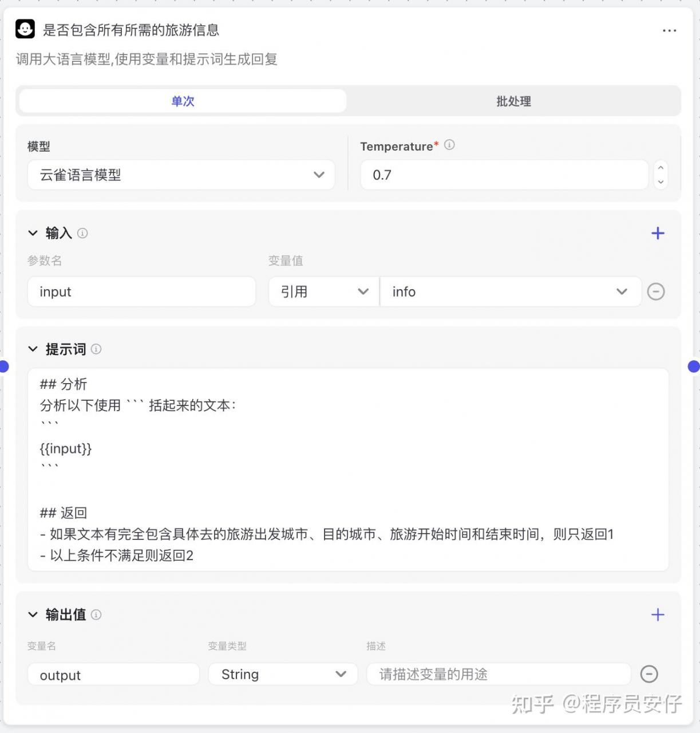Click the info icon next to 提示词
The width and height of the screenshot is (700, 733).
pyautogui.click(x=96, y=349)
